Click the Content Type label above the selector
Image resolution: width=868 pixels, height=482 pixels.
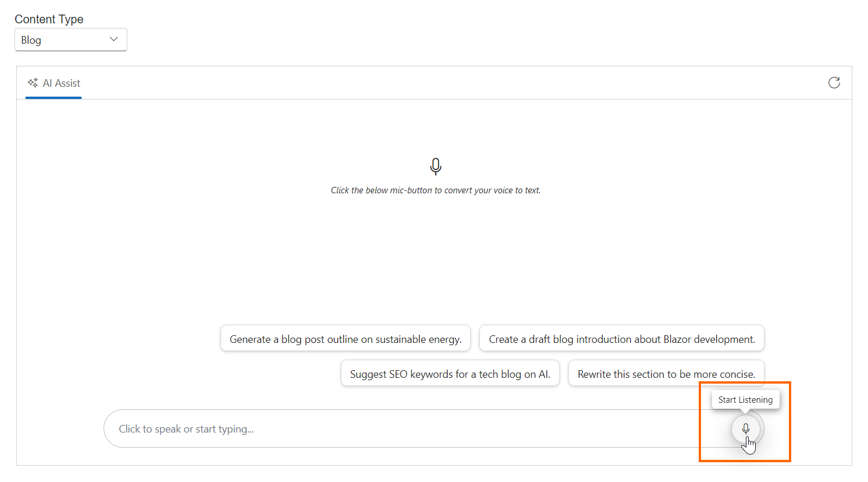pyautogui.click(x=49, y=19)
